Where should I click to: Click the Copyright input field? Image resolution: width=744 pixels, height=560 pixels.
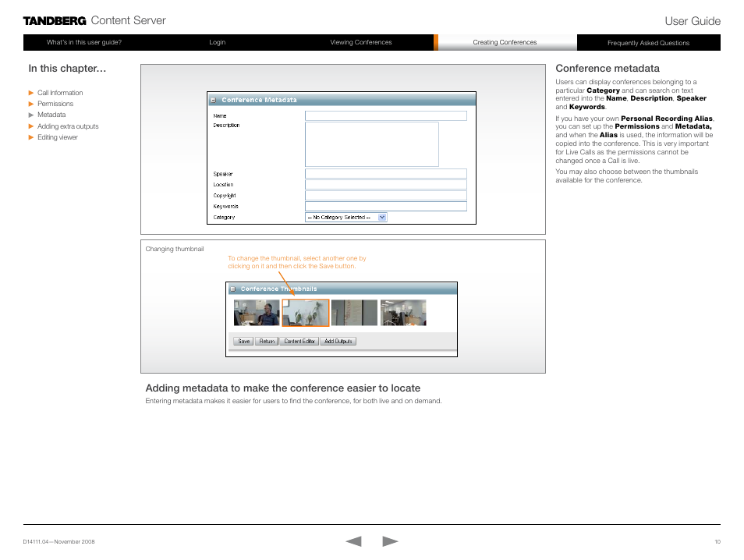click(386, 196)
